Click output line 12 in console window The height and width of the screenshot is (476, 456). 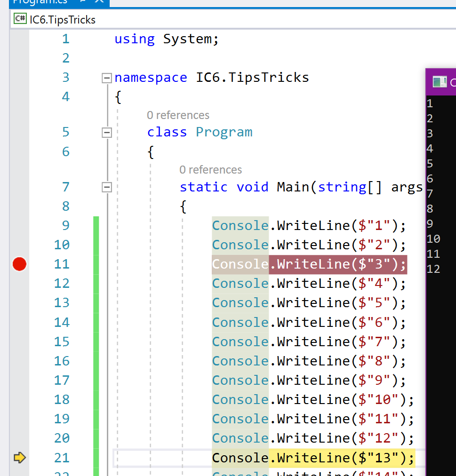(433, 269)
